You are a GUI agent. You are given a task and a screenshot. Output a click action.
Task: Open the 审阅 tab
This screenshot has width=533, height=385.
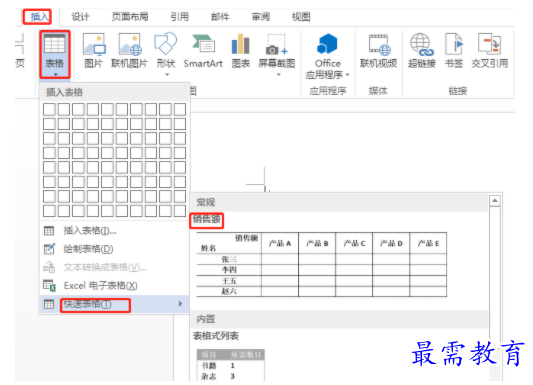click(x=261, y=17)
